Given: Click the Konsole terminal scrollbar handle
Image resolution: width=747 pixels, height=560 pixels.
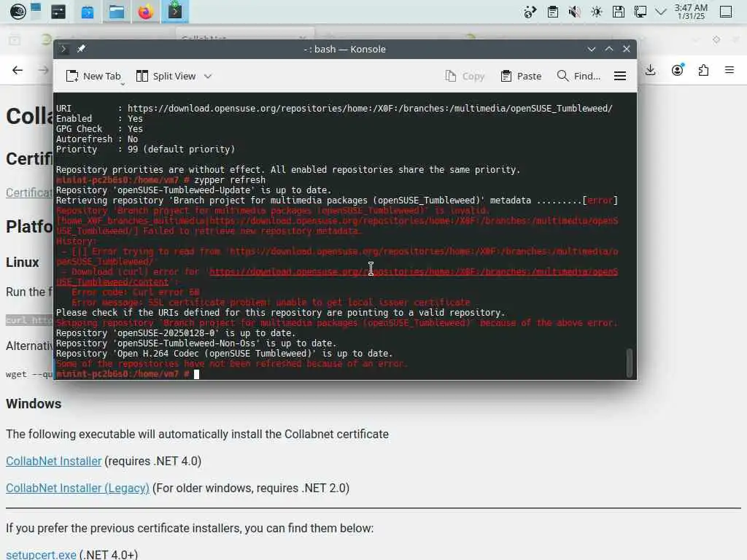Looking at the screenshot, I should (630, 363).
